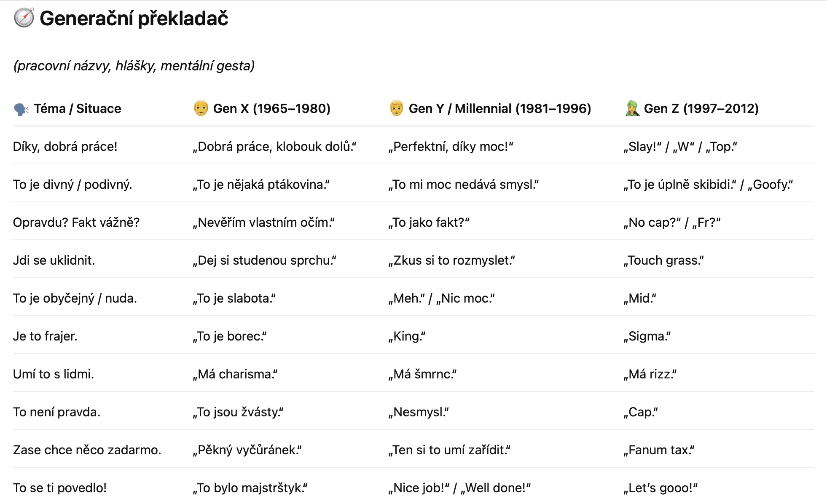Click the "Má šmrnc." cell
Viewport: 827px width, 504px height.
pos(423,374)
